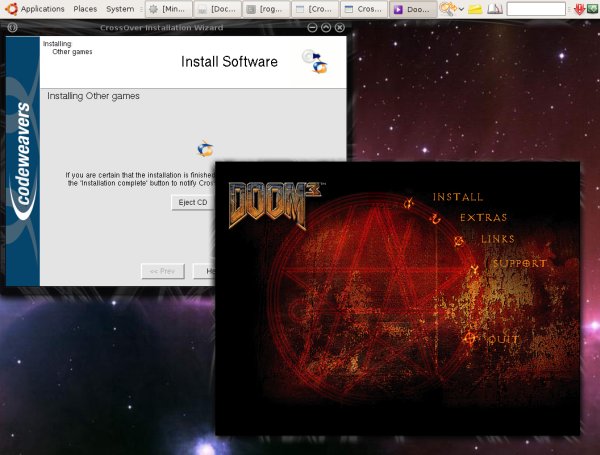Click the 'Install Software' heading
The width and height of the screenshot is (600, 455).
[x=229, y=62]
